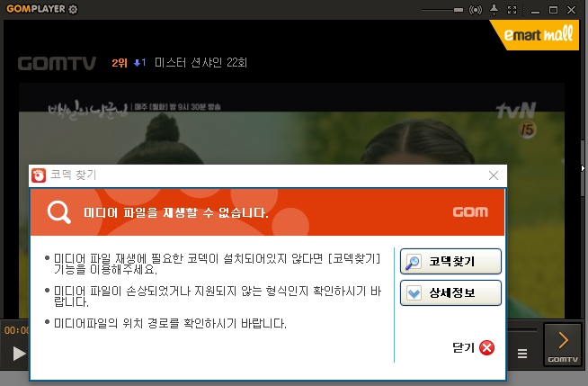Toggle the audio broadcast sound icon
This screenshot has height=386, width=588.
click(x=476, y=10)
